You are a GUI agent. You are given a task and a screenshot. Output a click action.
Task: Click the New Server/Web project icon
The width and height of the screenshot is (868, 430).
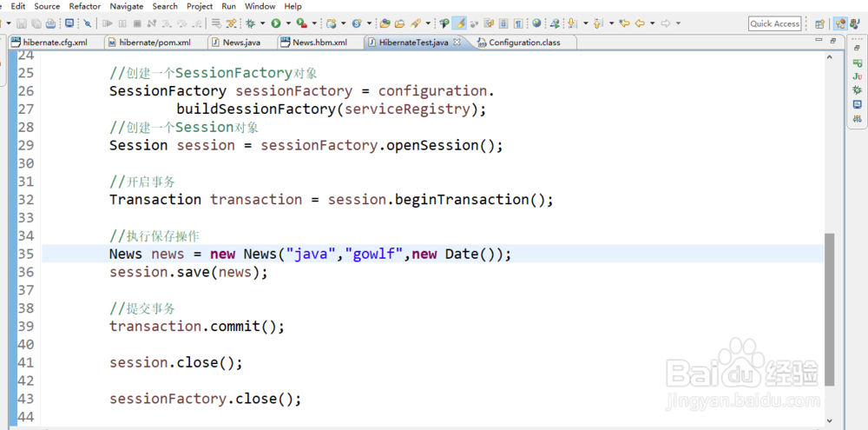pyautogui.click(x=331, y=23)
